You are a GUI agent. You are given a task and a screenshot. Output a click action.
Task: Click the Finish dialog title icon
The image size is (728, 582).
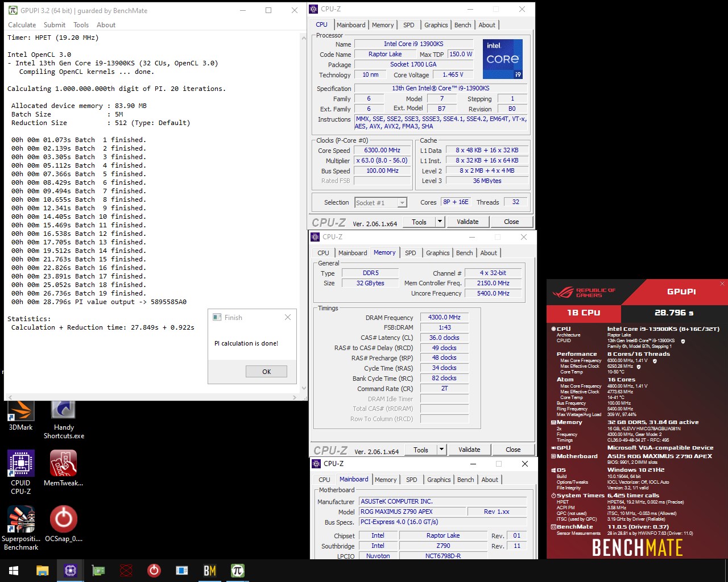[x=217, y=317]
